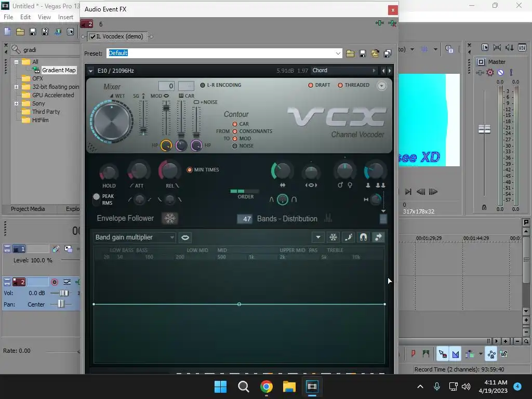Screen dimensions: 532x399
Task: Click the lock fader channels padlock icon
Action: (x=484, y=207)
